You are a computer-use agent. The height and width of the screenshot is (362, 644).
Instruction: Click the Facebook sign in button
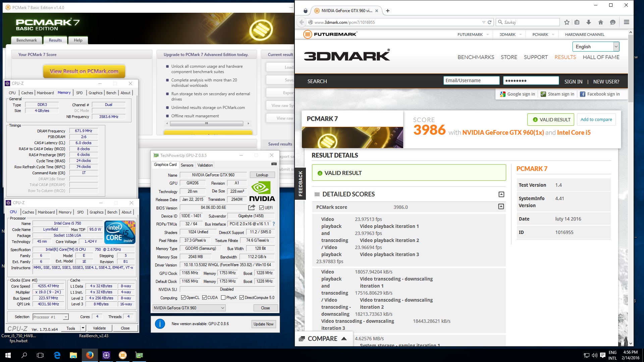point(600,94)
